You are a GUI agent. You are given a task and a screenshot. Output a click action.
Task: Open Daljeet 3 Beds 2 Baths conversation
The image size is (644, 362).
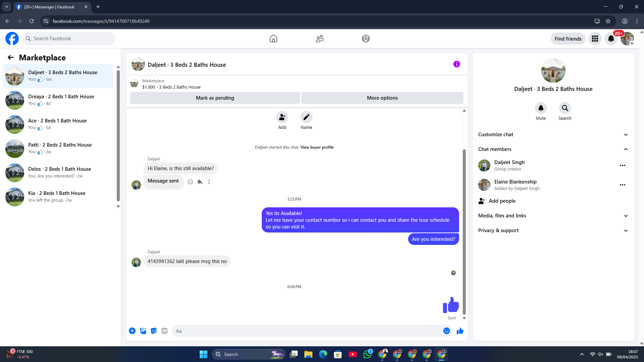click(x=58, y=76)
